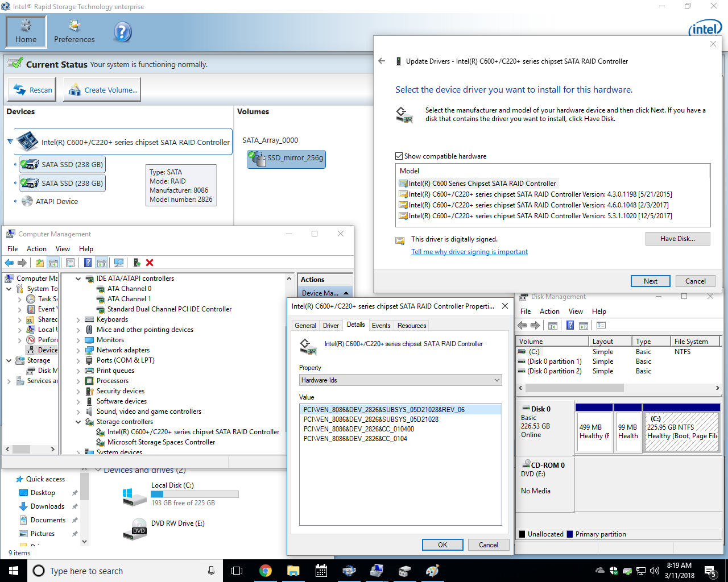728x582 pixels.
Task: Select the SSD_mirror_256g volume
Action: (x=287, y=158)
